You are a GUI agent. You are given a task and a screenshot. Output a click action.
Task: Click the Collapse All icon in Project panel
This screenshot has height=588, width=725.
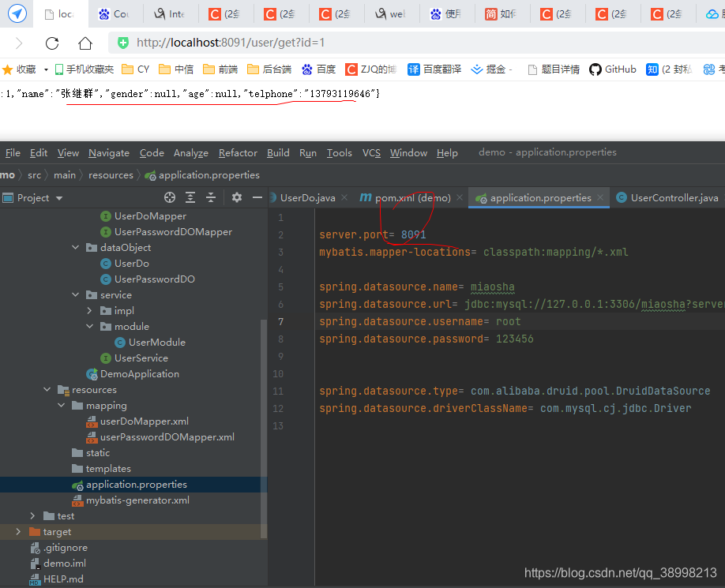point(211,197)
